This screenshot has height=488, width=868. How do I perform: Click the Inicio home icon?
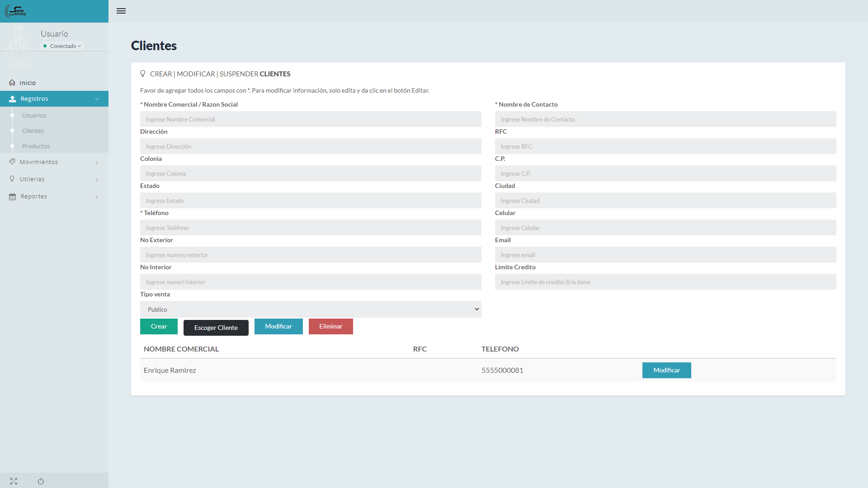click(x=12, y=83)
